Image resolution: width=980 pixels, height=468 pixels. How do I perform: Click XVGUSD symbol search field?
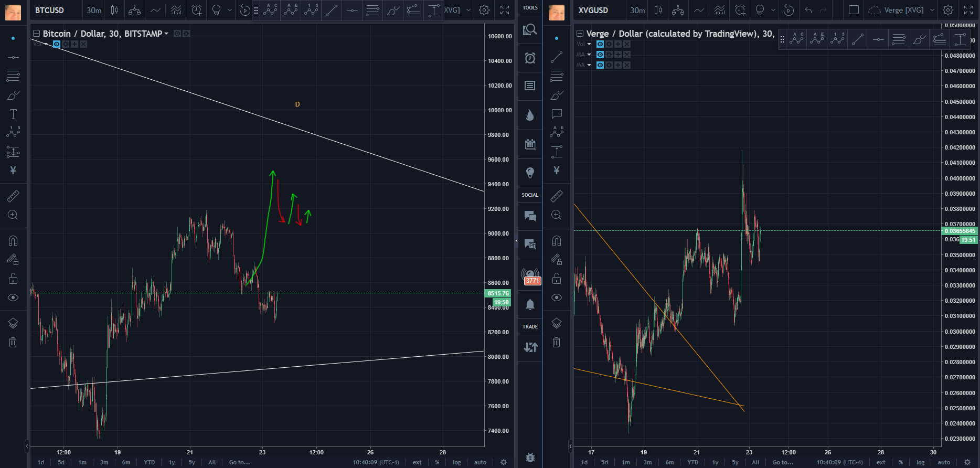click(599, 10)
